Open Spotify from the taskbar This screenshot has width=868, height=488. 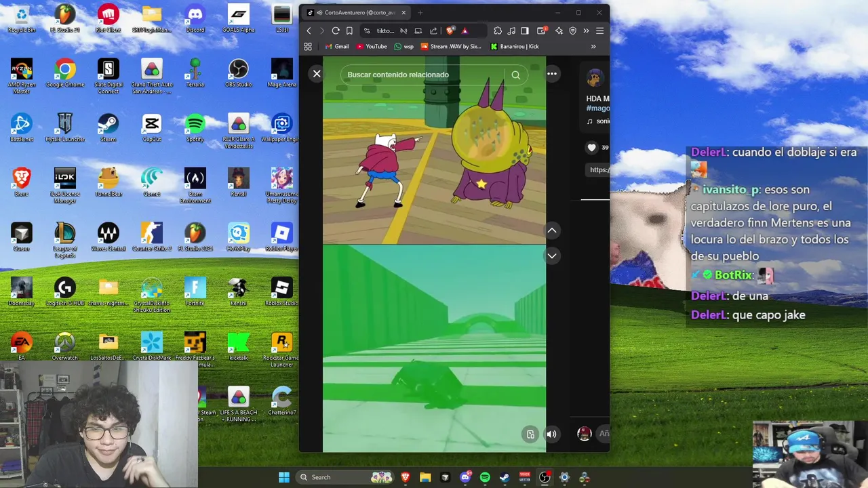pos(485,477)
